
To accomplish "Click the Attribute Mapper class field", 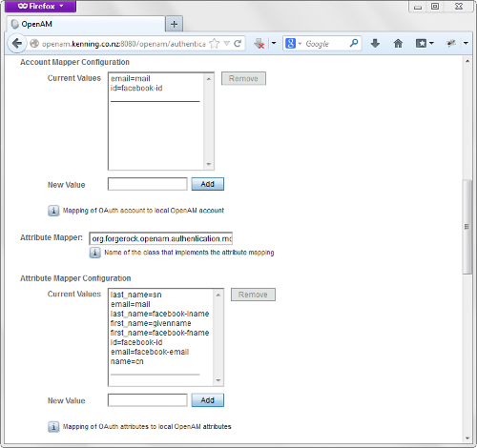I will (161, 238).
